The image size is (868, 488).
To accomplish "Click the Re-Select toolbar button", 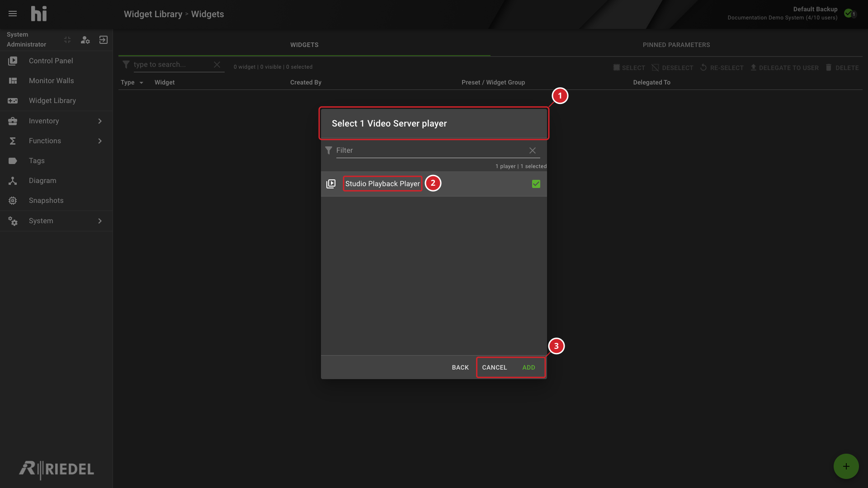I will pyautogui.click(x=722, y=68).
